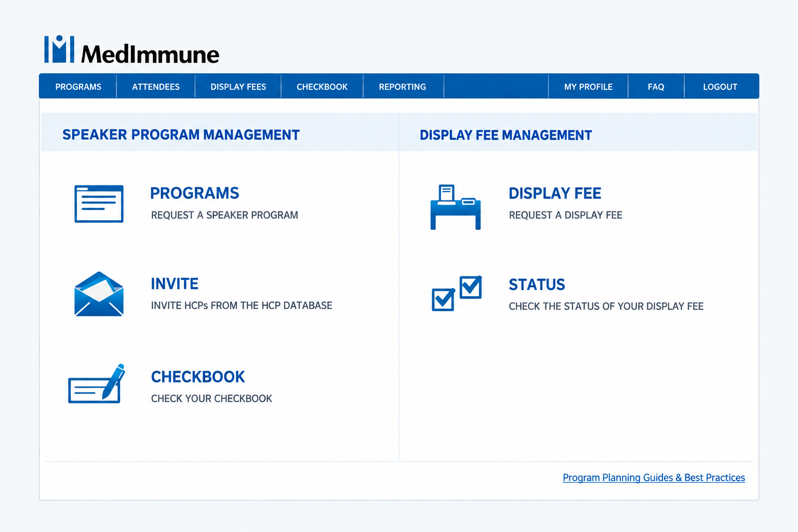Open the Programs window icon

(x=99, y=204)
